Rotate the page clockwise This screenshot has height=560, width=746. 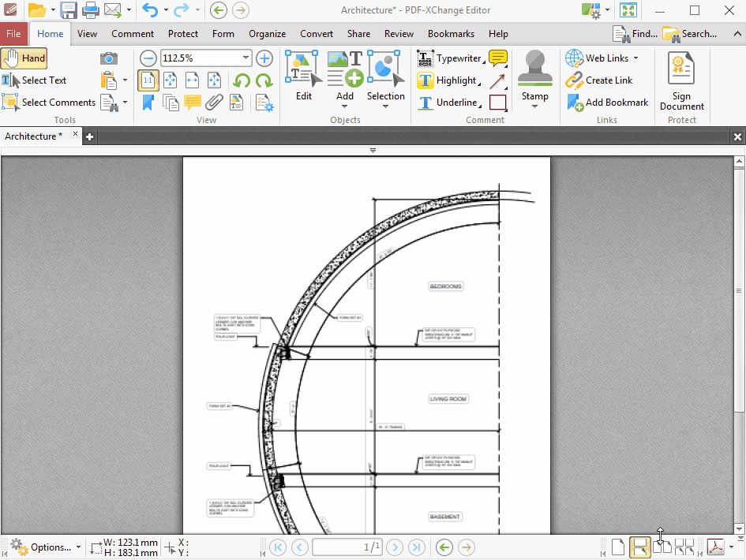(x=264, y=80)
